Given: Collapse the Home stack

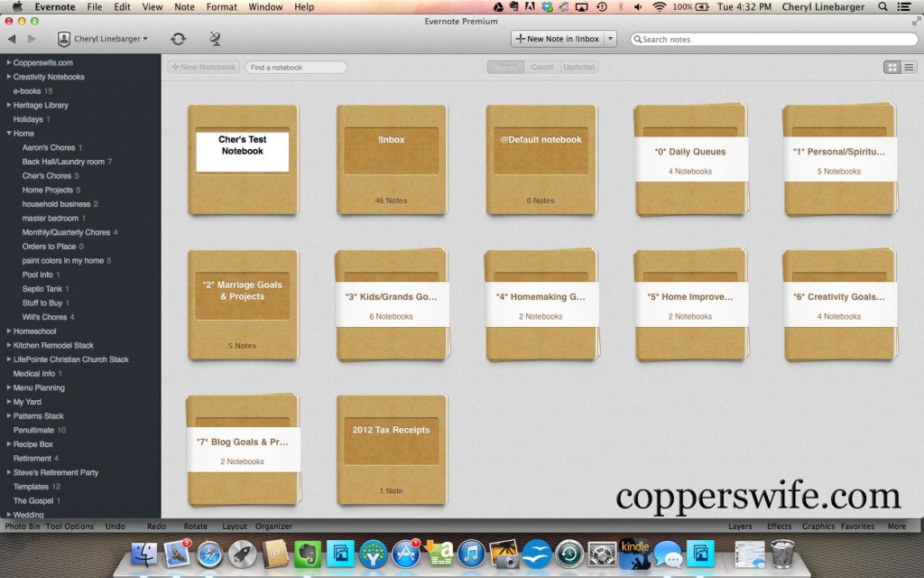Looking at the screenshot, I should [9, 133].
